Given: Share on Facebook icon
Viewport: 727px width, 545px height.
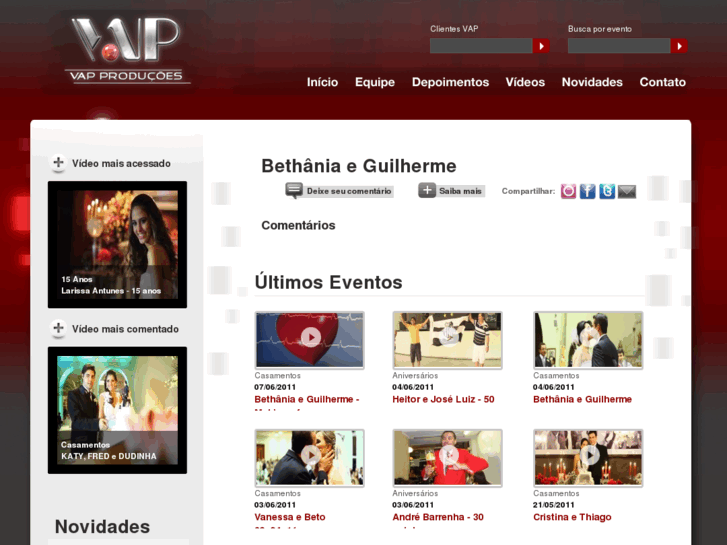Looking at the screenshot, I should coord(587,191).
